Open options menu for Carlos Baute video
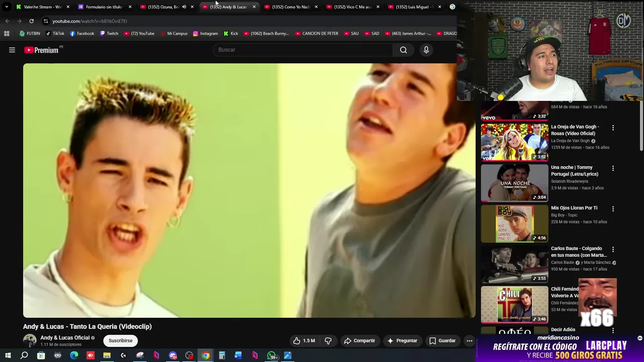 (613, 249)
